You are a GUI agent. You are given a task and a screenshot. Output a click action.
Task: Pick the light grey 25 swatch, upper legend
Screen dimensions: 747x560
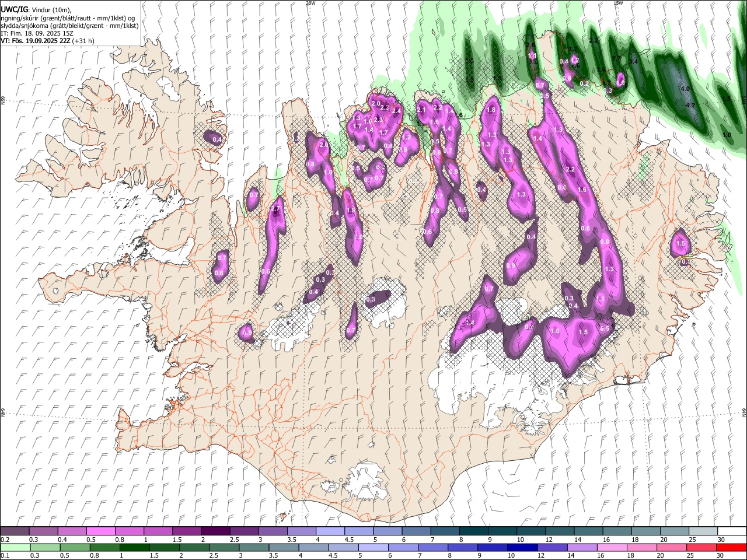click(703, 531)
